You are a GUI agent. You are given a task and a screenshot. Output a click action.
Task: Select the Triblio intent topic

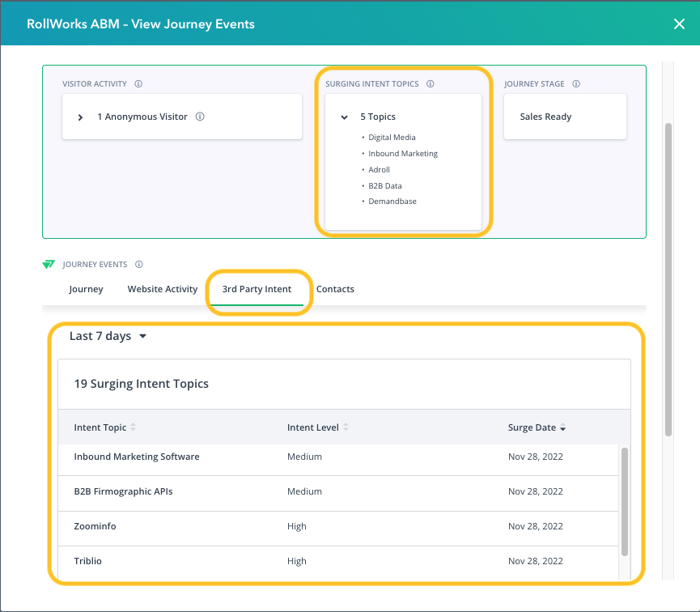pos(88,561)
